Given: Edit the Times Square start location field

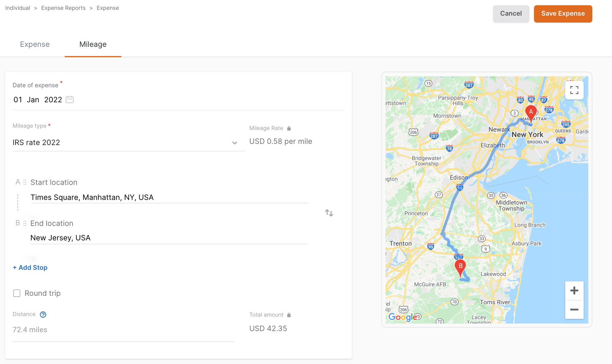Looking at the screenshot, I should 169,197.
